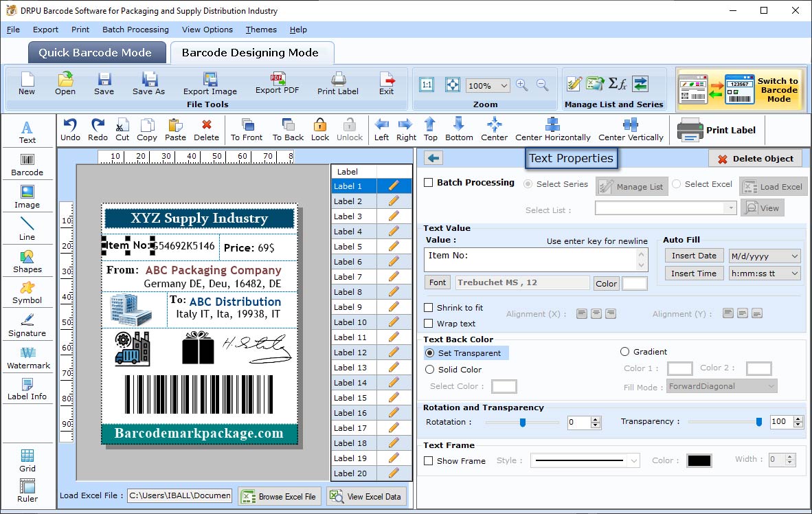Screen dimensions: 812x514
Task: Select the Series radio option
Action: (528, 184)
